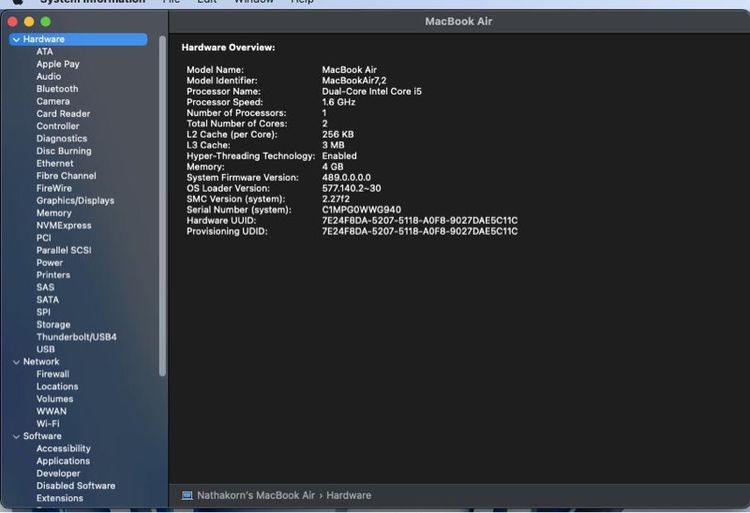Select Card Reader in the sidebar
The image size is (750, 513).
click(x=63, y=114)
